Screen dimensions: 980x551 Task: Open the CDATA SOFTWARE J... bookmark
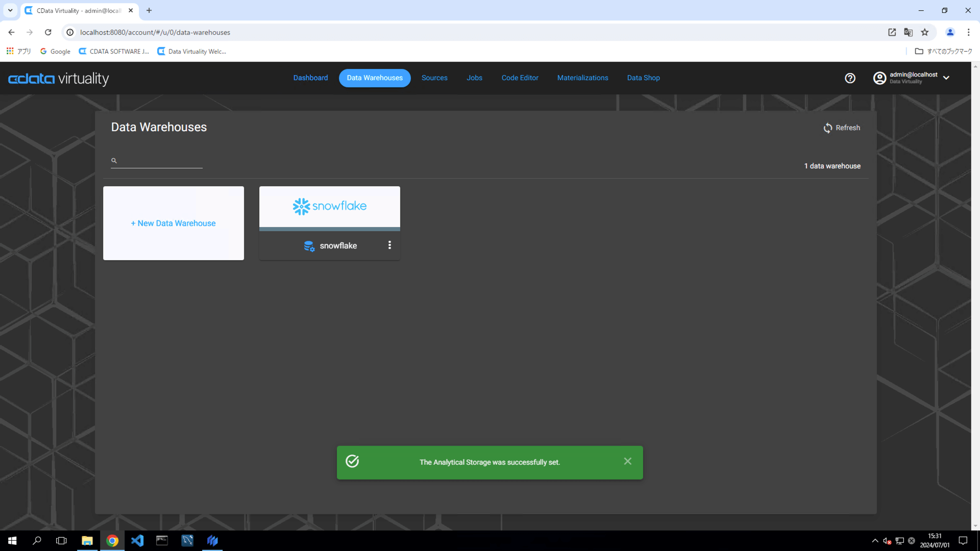[x=114, y=51]
